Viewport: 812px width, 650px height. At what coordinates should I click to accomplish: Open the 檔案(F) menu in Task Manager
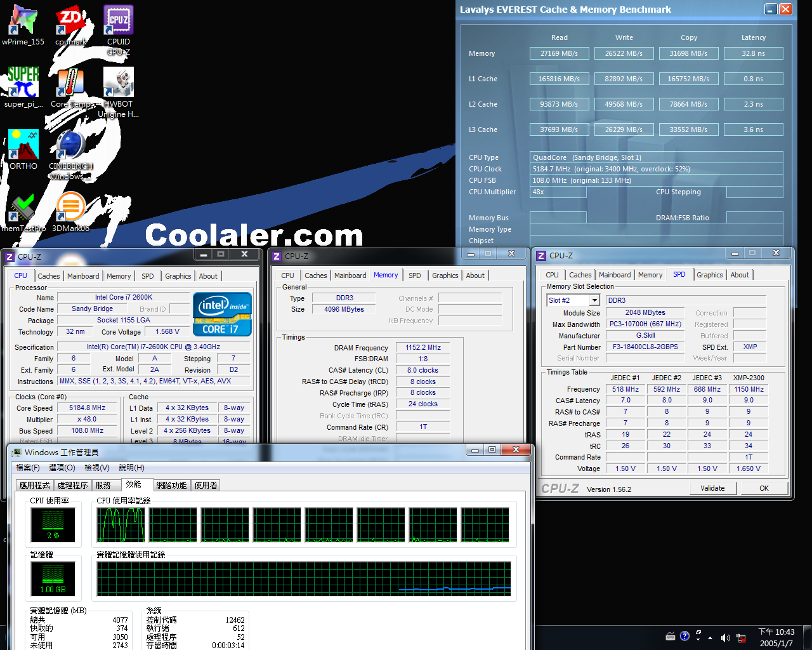click(x=27, y=468)
